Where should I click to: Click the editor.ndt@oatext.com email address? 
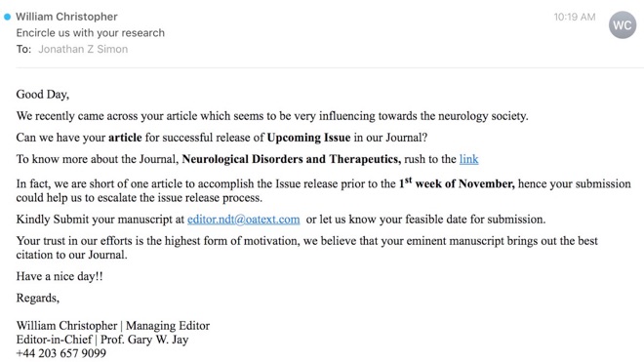[x=244, y=220]
